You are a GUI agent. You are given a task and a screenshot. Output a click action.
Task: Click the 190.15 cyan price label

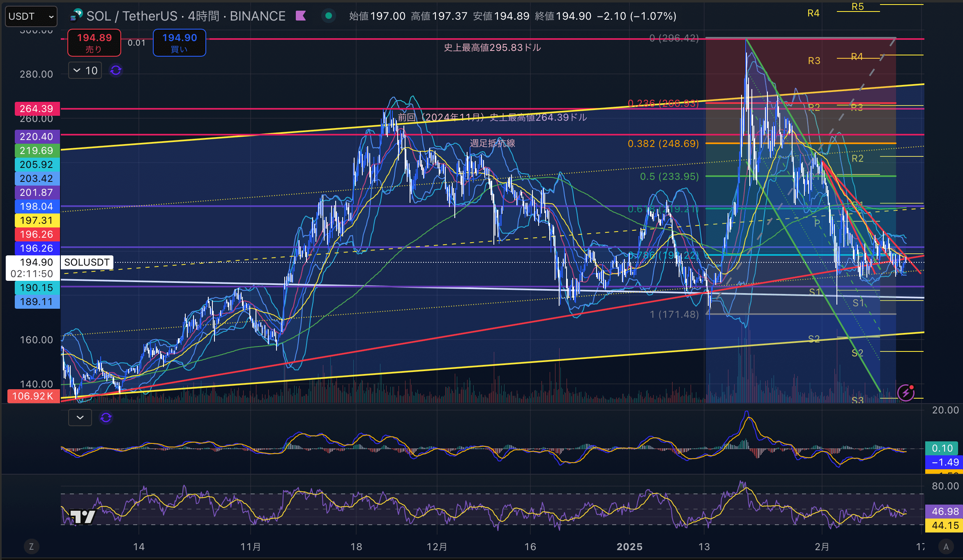coord(37,288)
